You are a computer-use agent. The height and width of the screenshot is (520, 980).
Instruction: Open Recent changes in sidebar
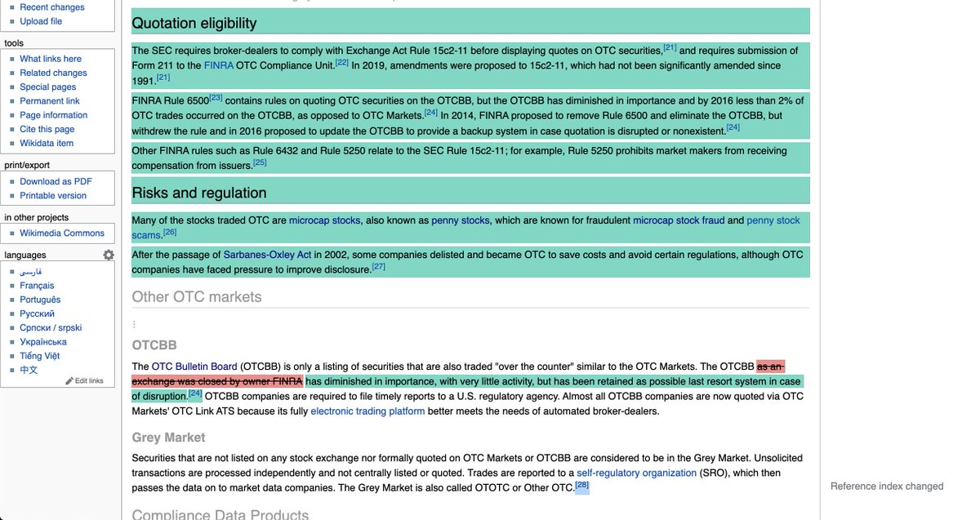(x=52, y=7)
